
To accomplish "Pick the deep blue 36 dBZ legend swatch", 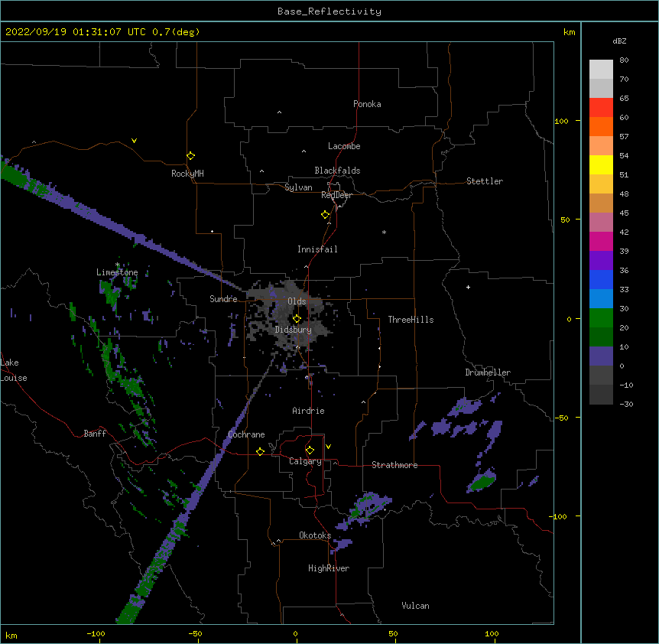I will (601, 279).
